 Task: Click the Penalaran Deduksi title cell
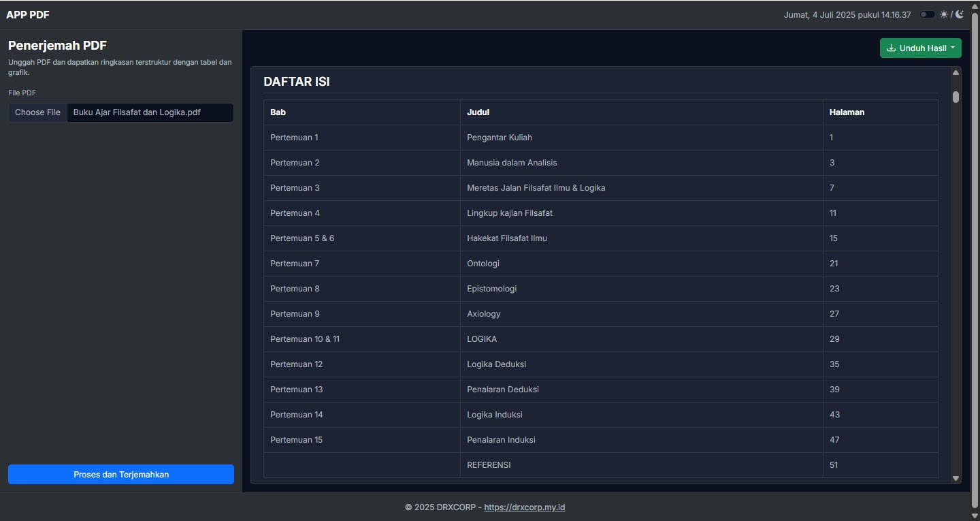pyautogui.click(x=642, y=390)
